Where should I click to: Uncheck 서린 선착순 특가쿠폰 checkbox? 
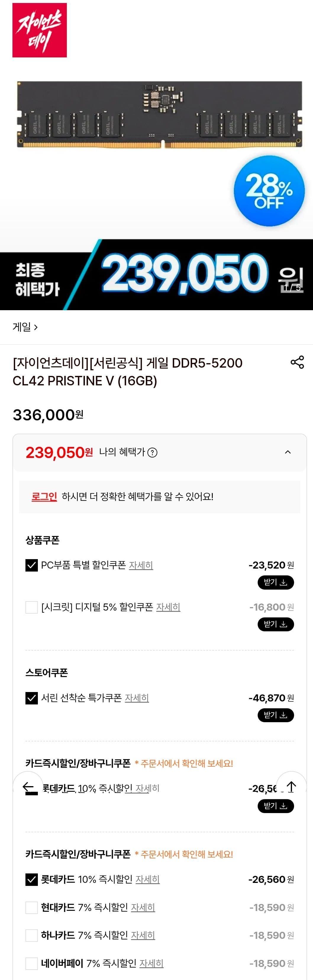pyautogui.click(x=32, y=698)
